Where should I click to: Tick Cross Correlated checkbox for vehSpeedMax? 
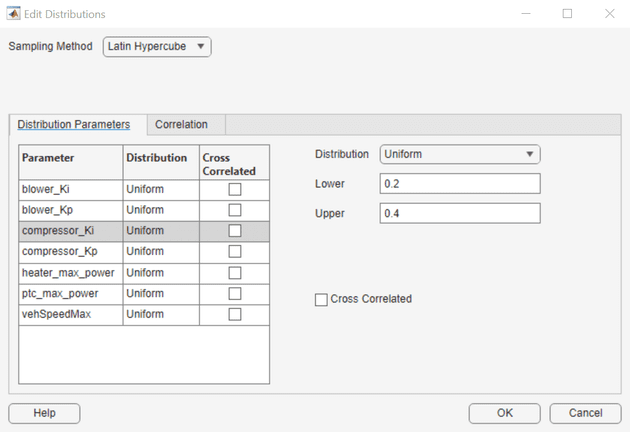point(235,314)
